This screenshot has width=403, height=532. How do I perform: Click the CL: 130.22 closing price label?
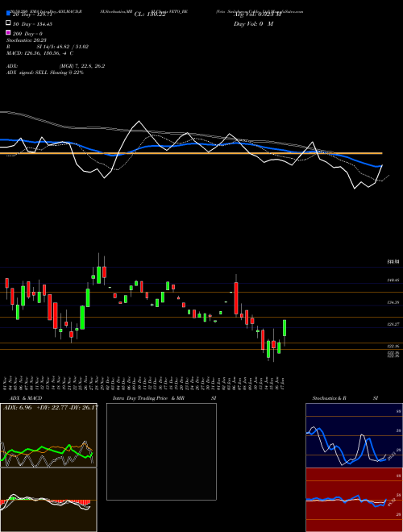[150, 15]
